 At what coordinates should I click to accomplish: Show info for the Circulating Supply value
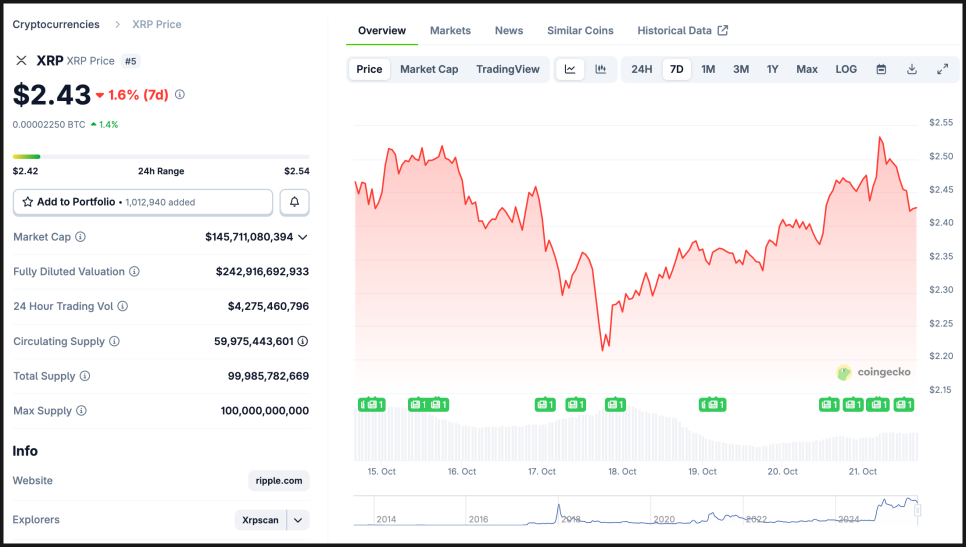click(x=303, y=342)
